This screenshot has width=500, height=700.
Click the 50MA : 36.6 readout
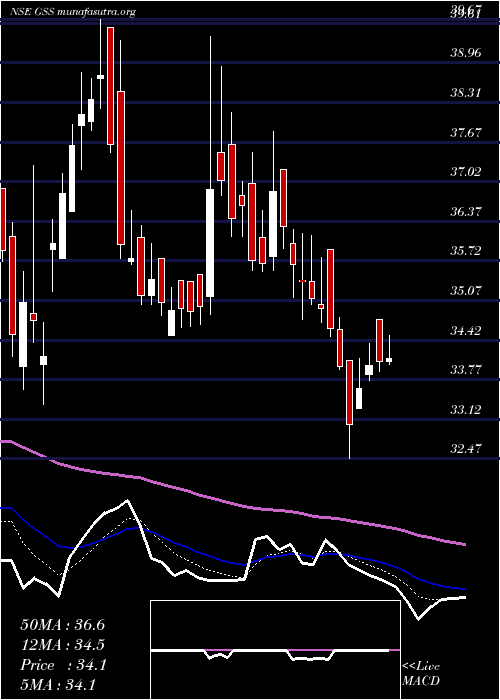[x=62, y=625]
